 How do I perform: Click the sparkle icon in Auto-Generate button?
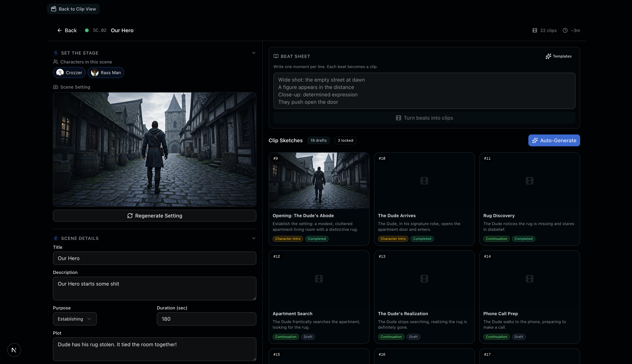535,141
